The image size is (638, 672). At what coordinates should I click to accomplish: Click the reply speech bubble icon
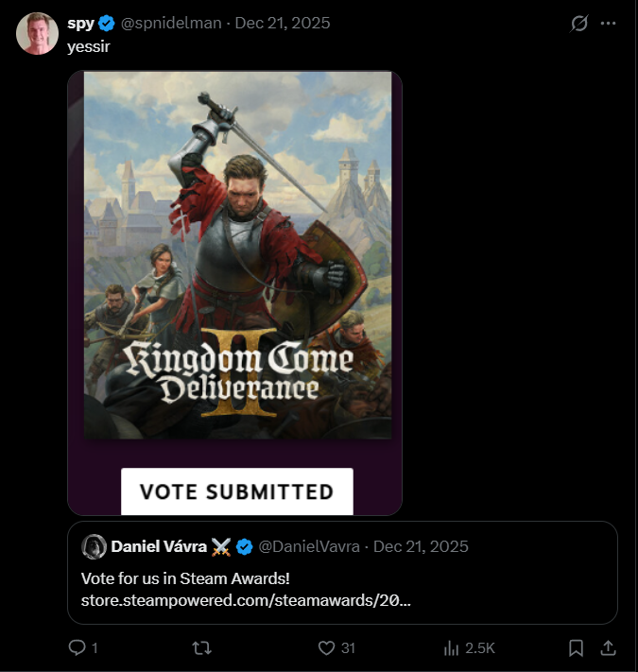pyautogui.click(x=77, y=647)
